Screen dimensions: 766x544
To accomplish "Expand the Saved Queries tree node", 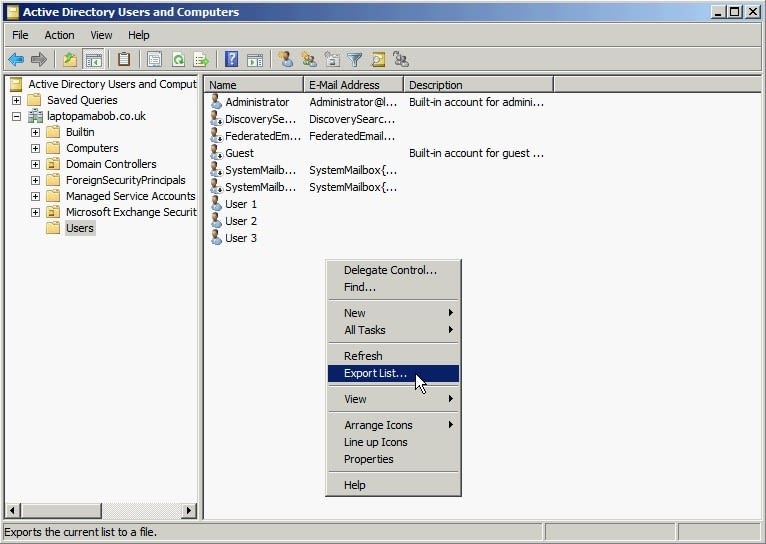I will tap(17, 100).
